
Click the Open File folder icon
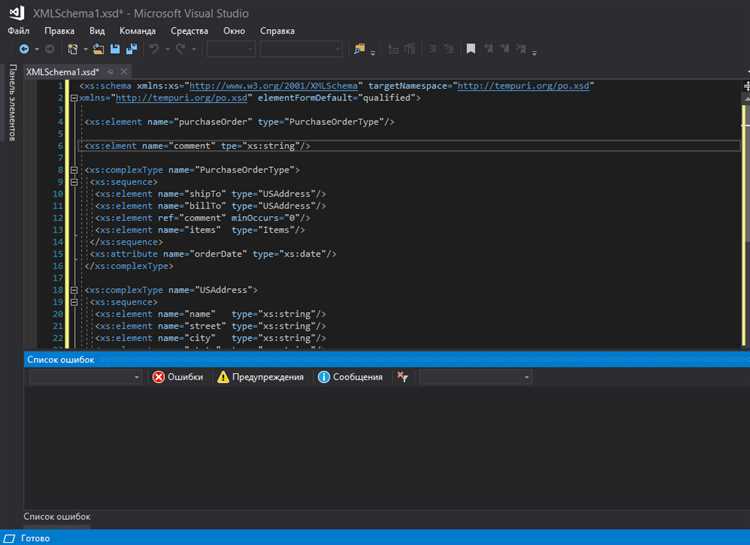click(x=99, y=49)
